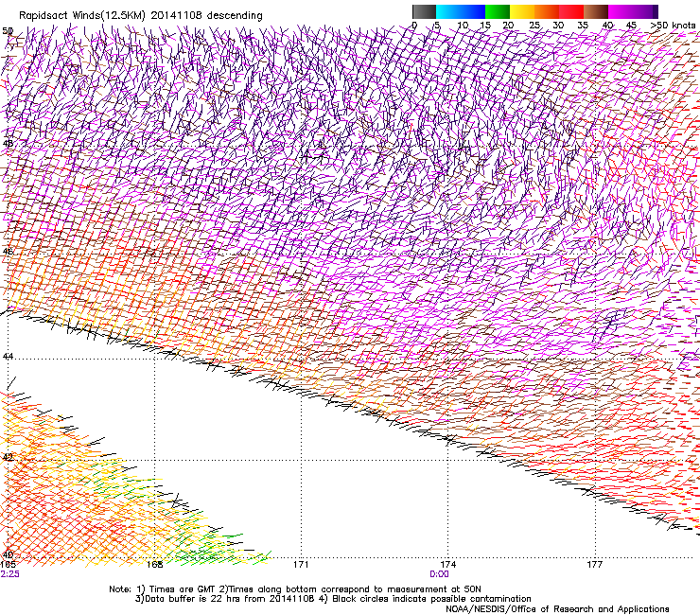Click the latitude label 42
Viewport: 700px width, 615px height.
click(x=8, y=457)
